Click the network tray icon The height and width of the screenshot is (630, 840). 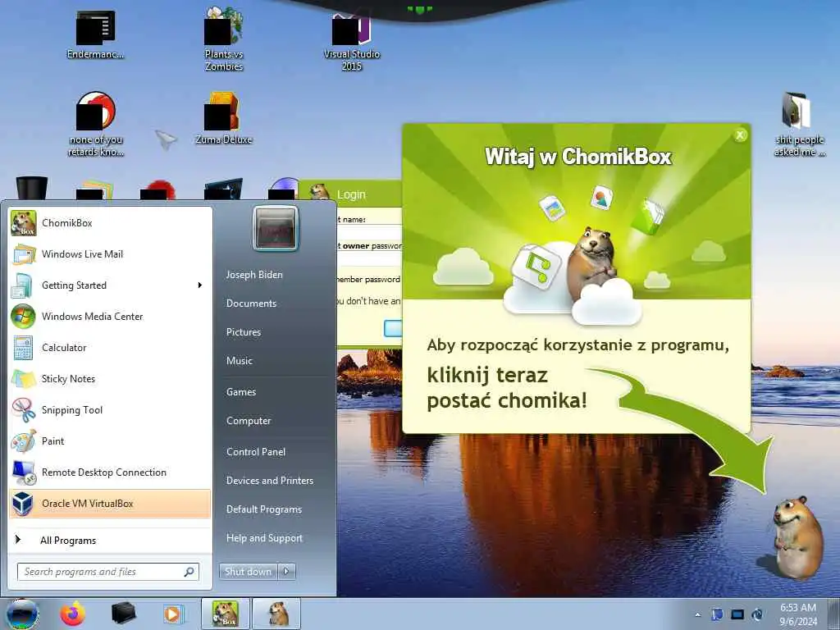(737, 614)
